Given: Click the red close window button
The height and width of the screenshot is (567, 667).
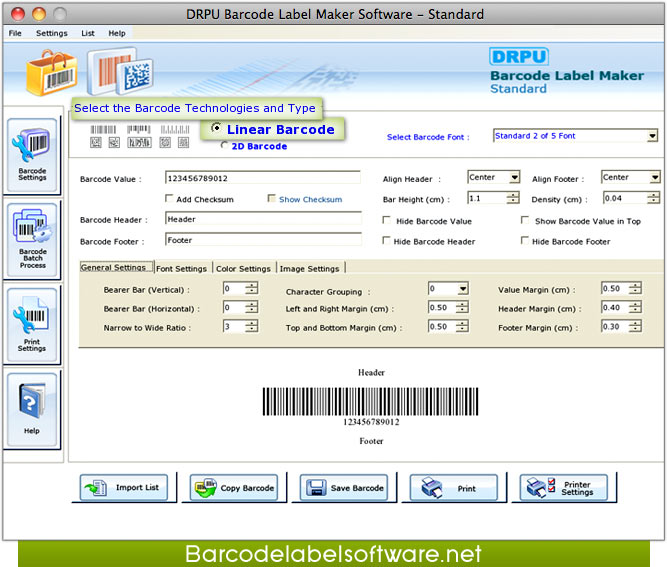Looking at the screenshot, I should [x=18, y=14].
